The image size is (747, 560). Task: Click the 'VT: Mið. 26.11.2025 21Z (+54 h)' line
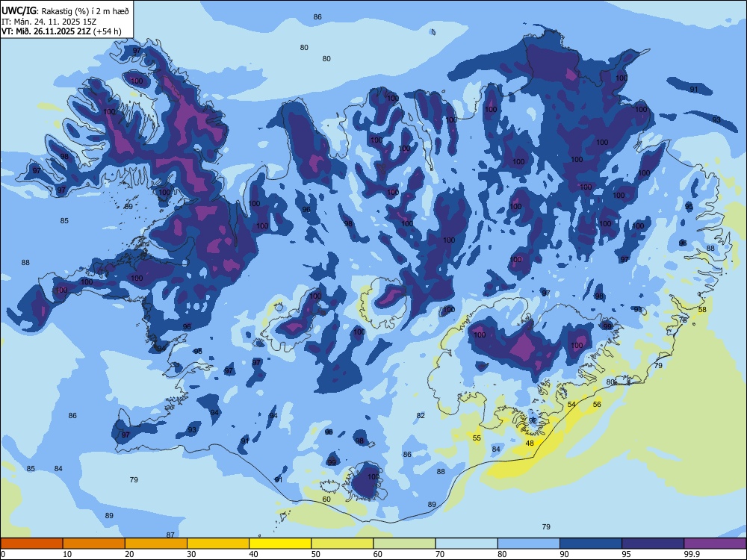point(61,31)
